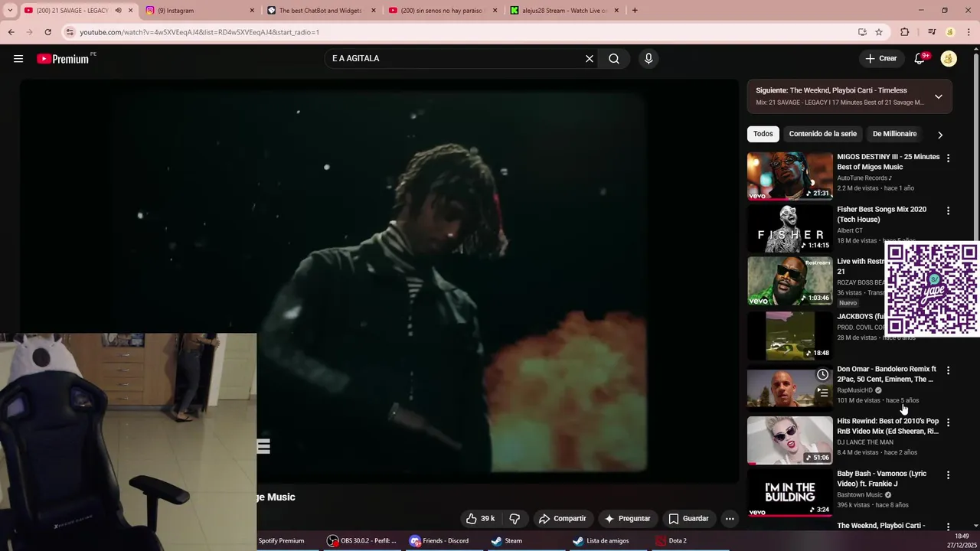This screenshot has height=551, width=980.
Task: Switch to the 21 SAVAGE - LEGACY tab
Action: (71, 11)
